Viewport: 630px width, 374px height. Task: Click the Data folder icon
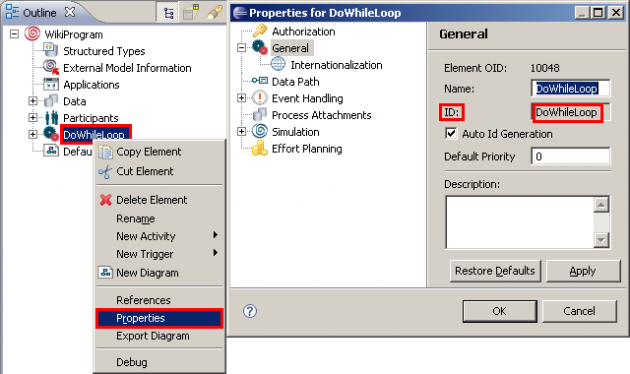[x=51, y=101]
